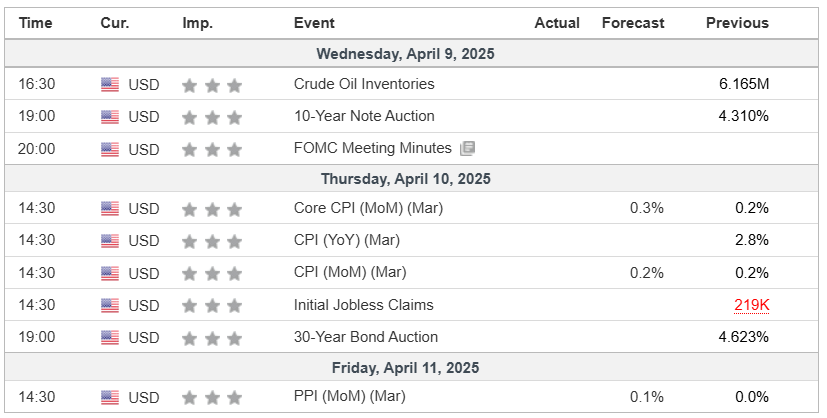
Task: Click the US flag beside Crude Oil Inventories
Action: [110, 85]
